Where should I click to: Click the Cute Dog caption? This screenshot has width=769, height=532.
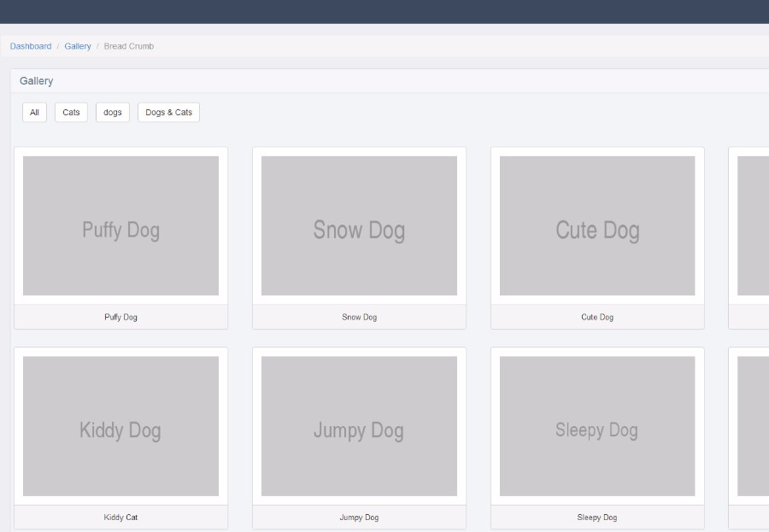597,318
